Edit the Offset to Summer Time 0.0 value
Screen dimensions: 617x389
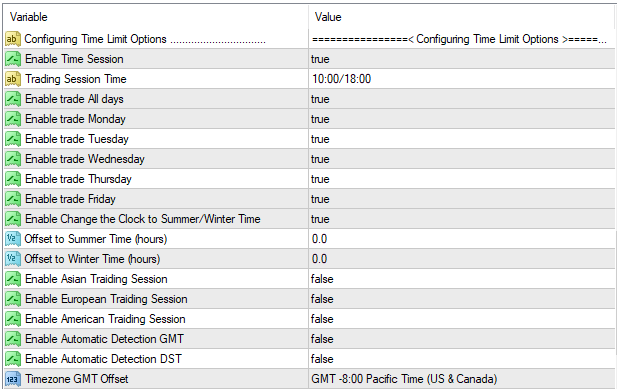(462, 239)
